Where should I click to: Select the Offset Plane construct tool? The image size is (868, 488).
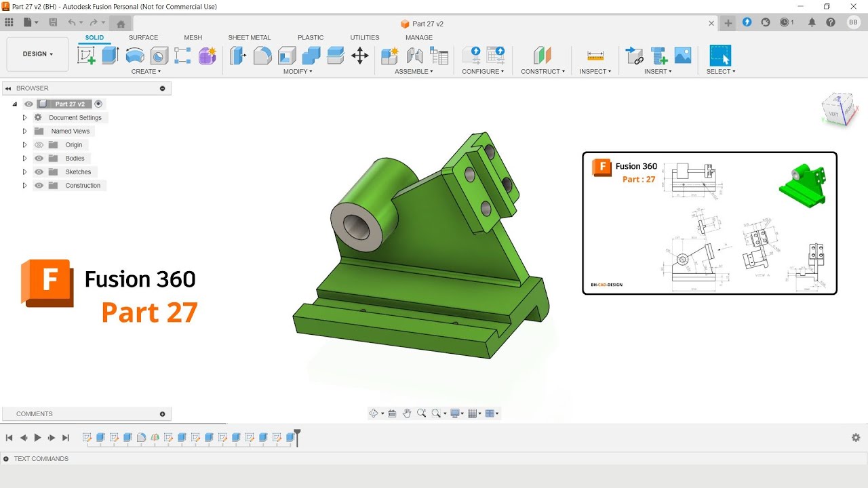(x=542, y=56)
